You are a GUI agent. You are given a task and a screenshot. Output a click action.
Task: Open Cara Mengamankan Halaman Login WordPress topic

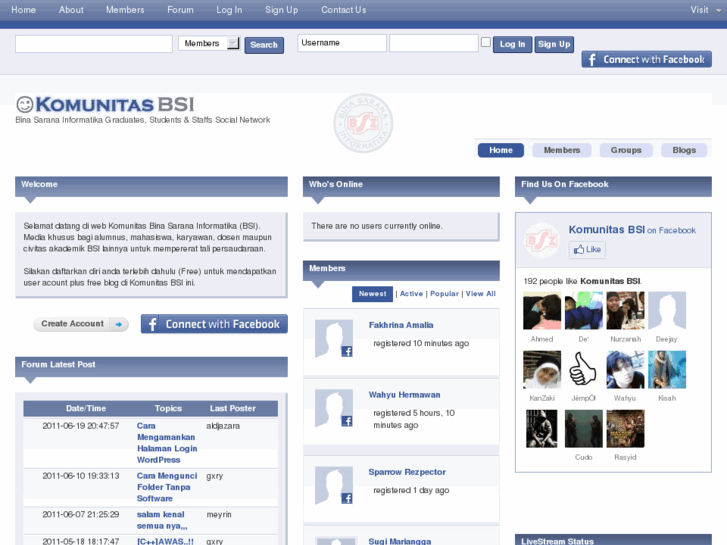point(167,442)
